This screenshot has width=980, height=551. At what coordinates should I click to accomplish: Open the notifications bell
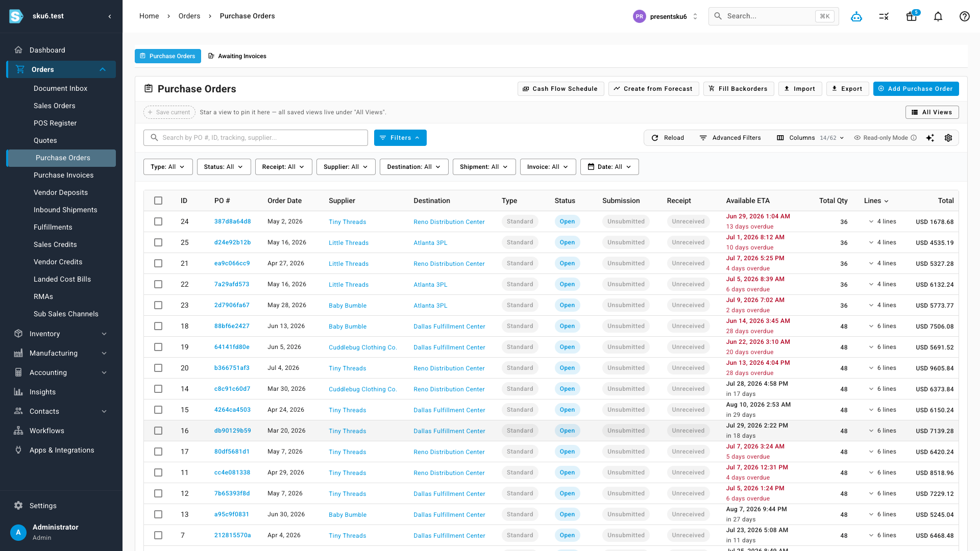[x=938, y=16]
